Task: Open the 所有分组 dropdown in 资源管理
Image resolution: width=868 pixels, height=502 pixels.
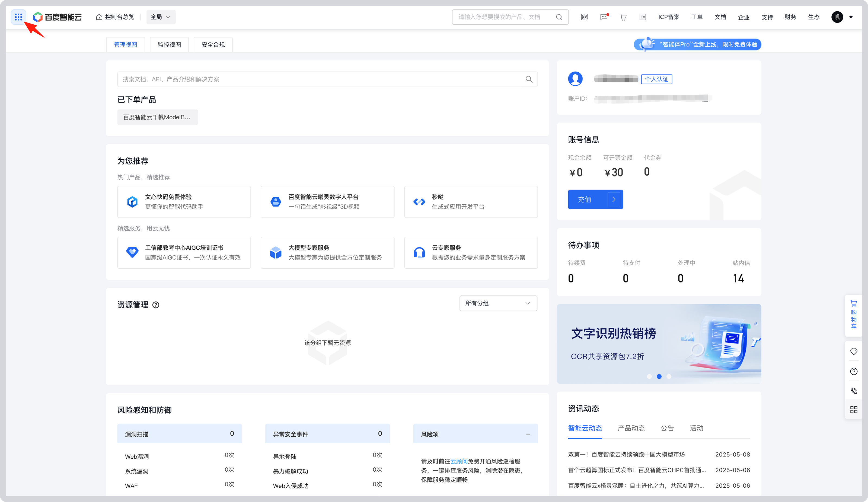Action: (498, 303)
